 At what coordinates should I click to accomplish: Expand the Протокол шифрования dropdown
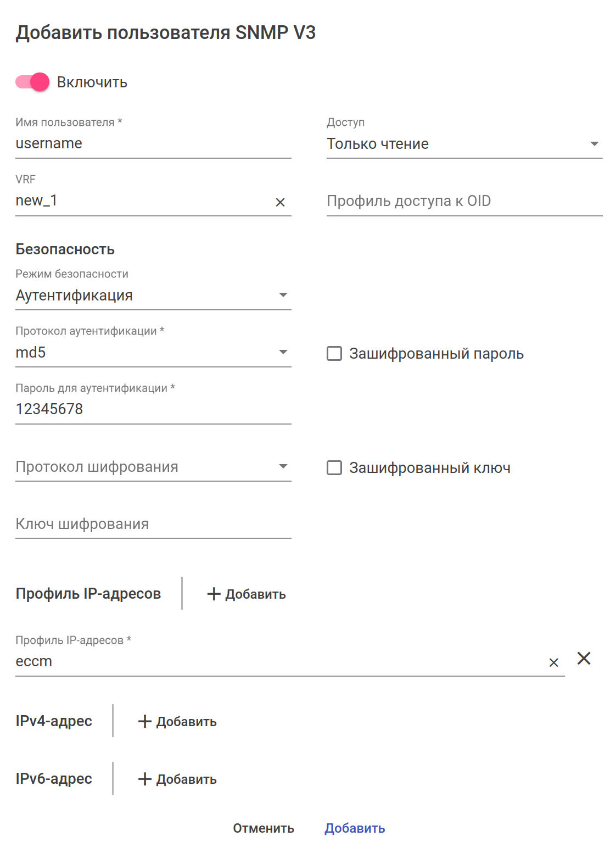coord(153,467)
